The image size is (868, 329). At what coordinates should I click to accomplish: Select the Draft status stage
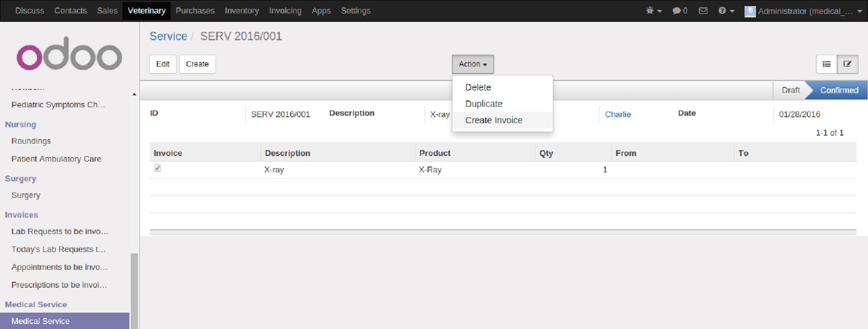(790, 90)
